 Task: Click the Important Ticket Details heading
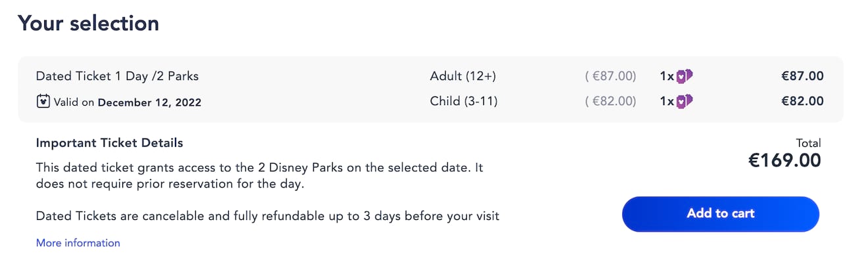click(110, 142)
